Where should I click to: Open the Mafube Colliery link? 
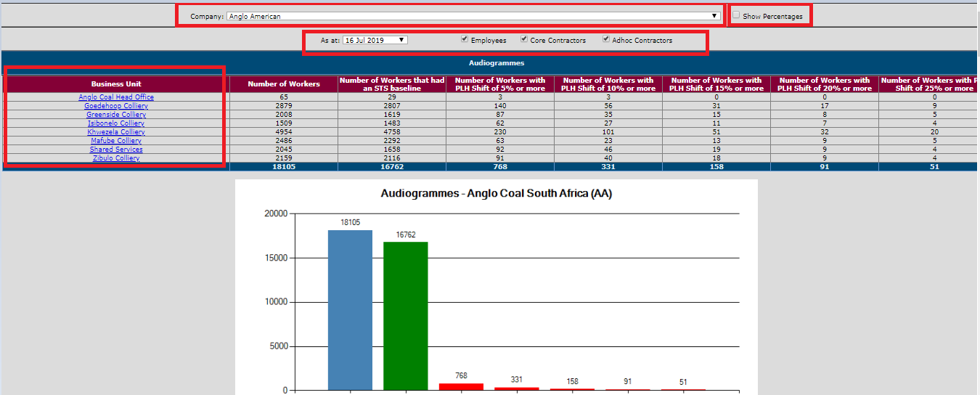116,141
